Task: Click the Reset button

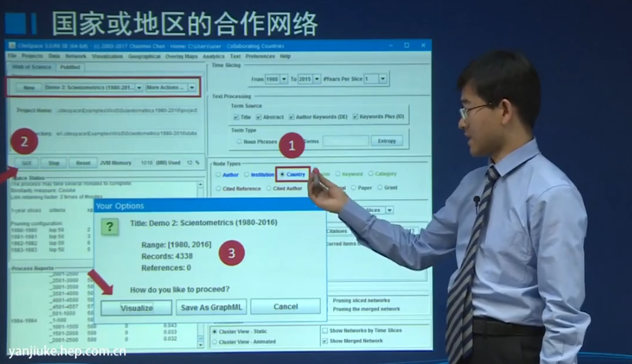Action: 83,163
